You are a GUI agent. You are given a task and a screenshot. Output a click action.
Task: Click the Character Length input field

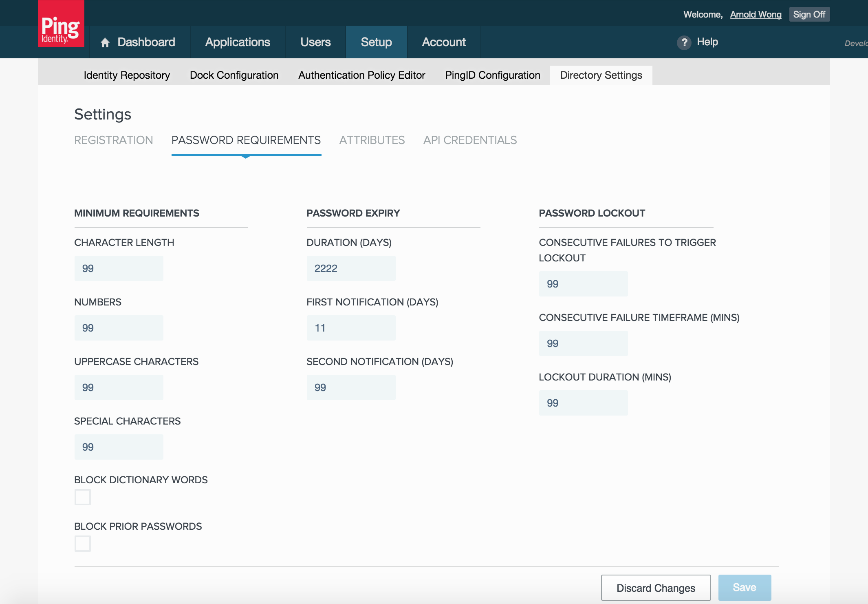coord(119,268)
